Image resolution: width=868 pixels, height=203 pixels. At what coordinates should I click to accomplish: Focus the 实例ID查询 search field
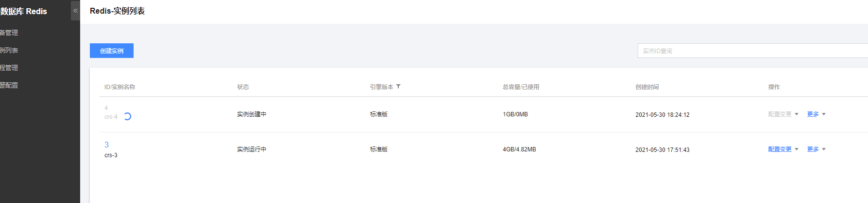click(753, 51)
